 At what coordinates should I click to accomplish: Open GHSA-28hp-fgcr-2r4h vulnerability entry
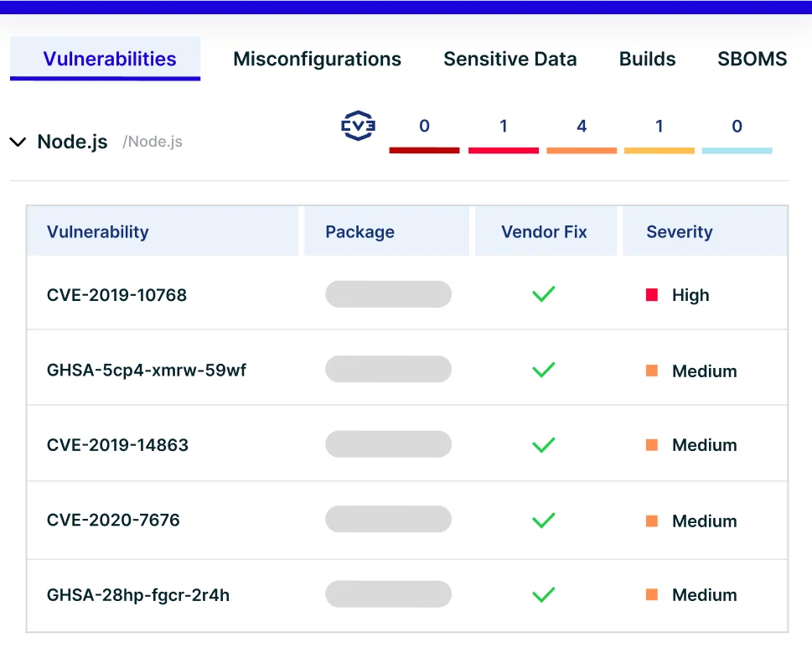[x=138, y=595]
